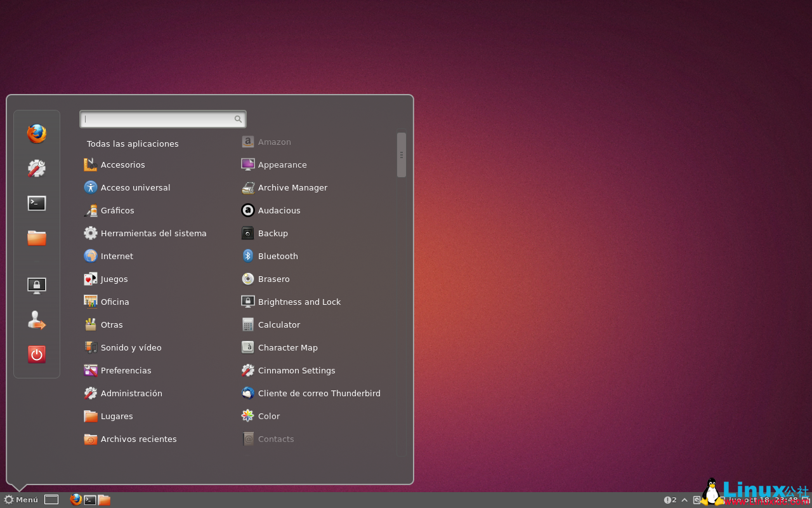Click the magnifier icon in search box
The image size is (812, 508).
(x=238, y=119)
